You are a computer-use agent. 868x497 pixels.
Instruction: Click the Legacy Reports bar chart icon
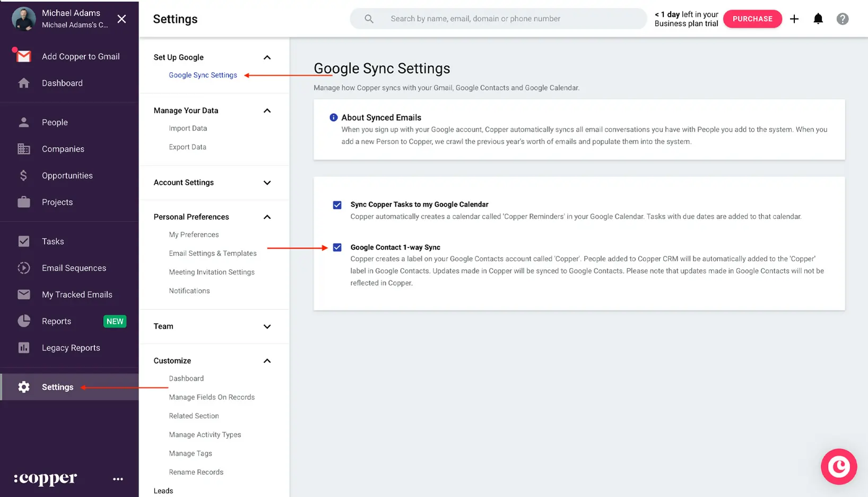point(23,348)
